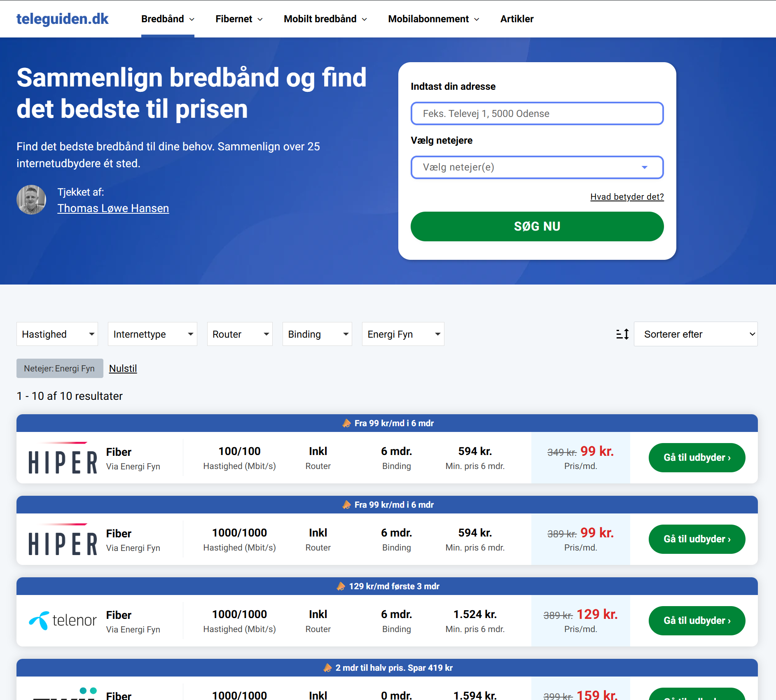Click the sort order icon
Screen dimensions: 776x700
(x=622, y=334)
